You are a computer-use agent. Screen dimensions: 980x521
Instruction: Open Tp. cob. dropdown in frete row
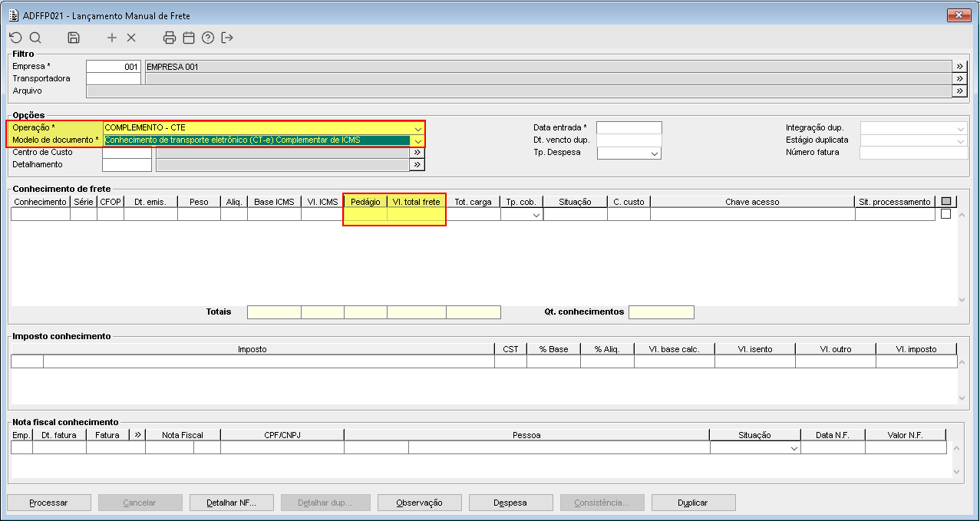pos(536,216)
